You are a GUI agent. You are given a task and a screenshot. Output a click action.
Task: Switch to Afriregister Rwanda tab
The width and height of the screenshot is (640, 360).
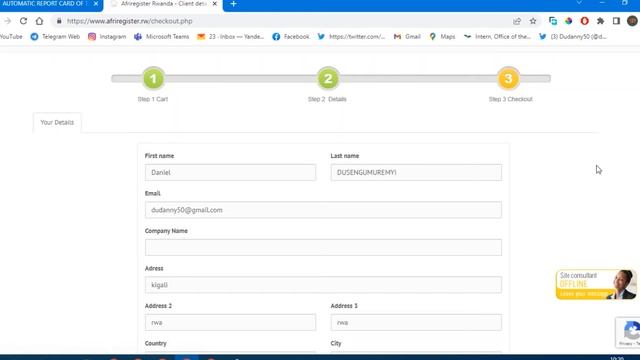[163, 4]
